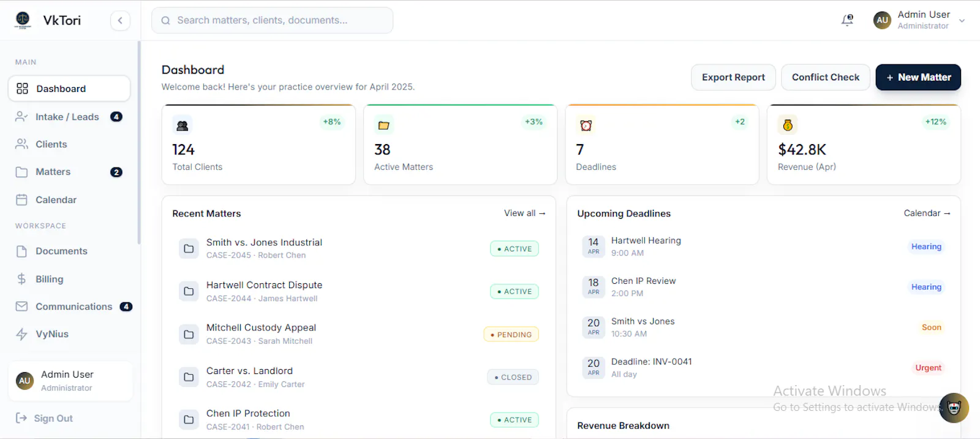Open the Calendar sidebar item
The height and width of the screenshot is (439, 980).
pyautogui.click(x=69, y=200)
